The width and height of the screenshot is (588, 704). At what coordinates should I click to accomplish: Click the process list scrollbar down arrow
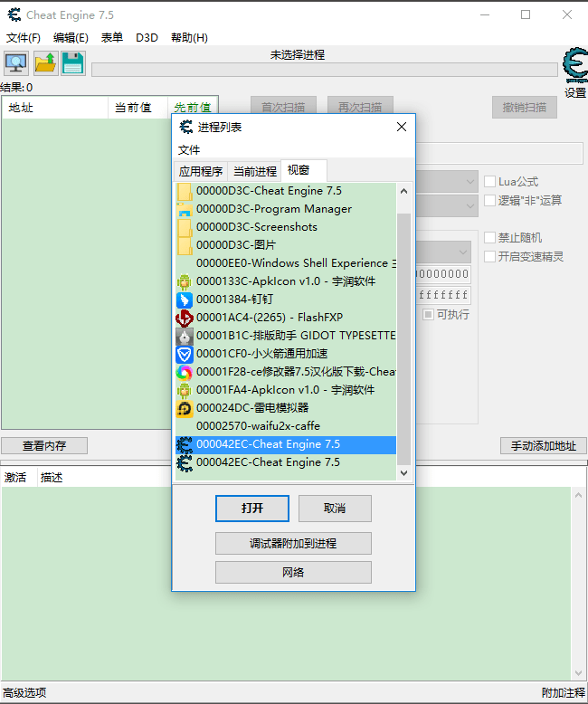pyautogui.click(x=404, y=472)
